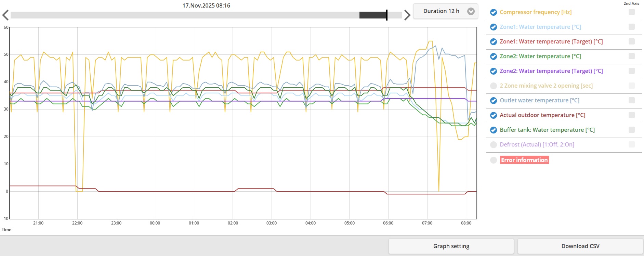Set Compressor frequency to 2nd Axis
Image resolution: width=644 pixels, height=256 pixels.
[x=631, y=12]
